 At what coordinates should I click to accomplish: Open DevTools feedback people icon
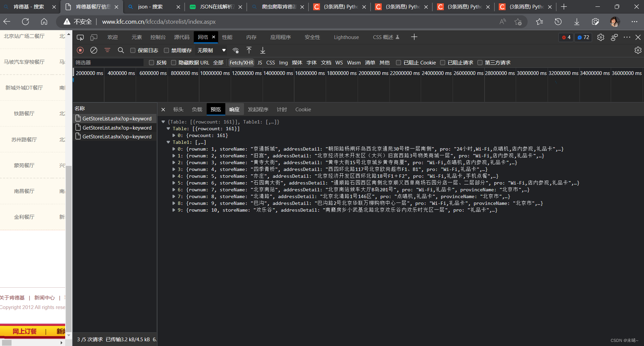click(x=614, y=37)
